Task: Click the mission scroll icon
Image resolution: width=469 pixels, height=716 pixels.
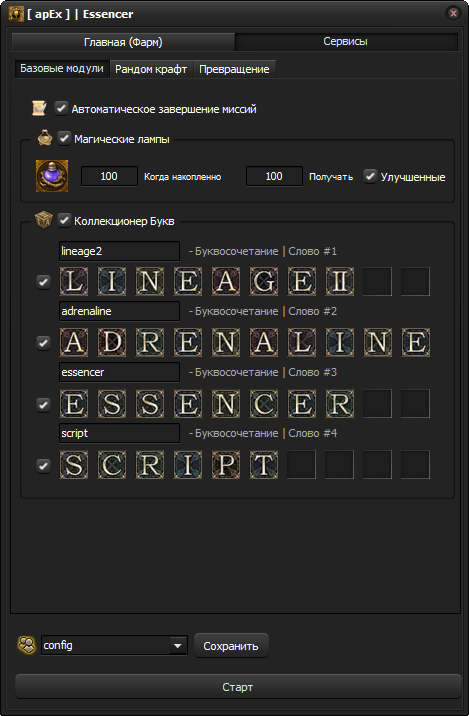Action: point(39,108)
